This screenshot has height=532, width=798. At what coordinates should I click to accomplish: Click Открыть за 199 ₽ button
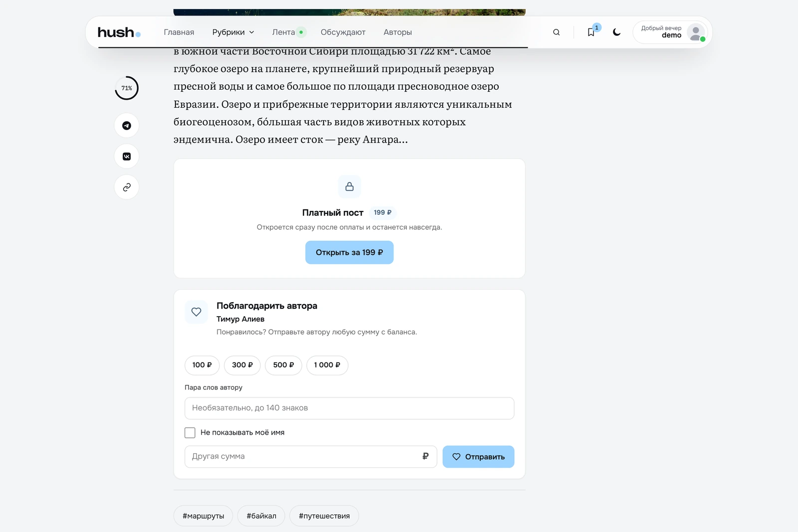pos(350,253)
